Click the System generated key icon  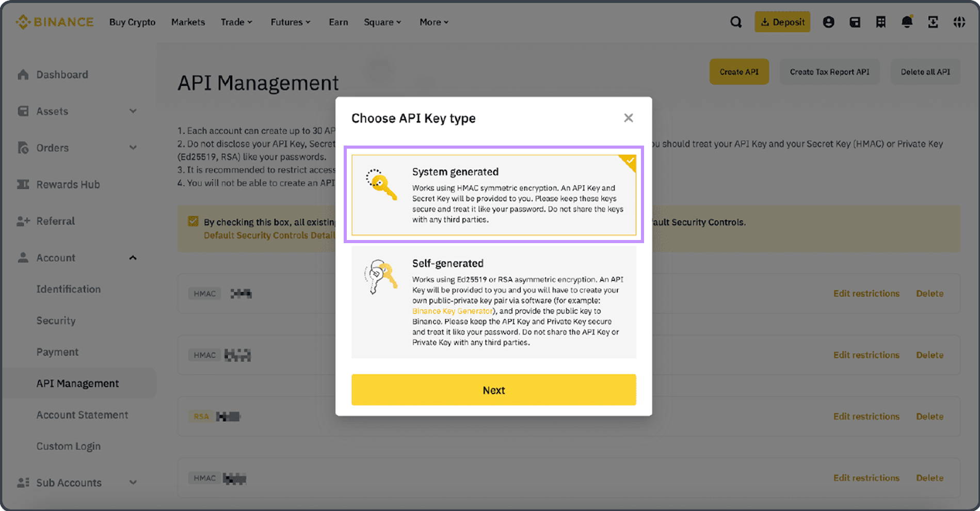pyautogui.click(x=381, y=184)
